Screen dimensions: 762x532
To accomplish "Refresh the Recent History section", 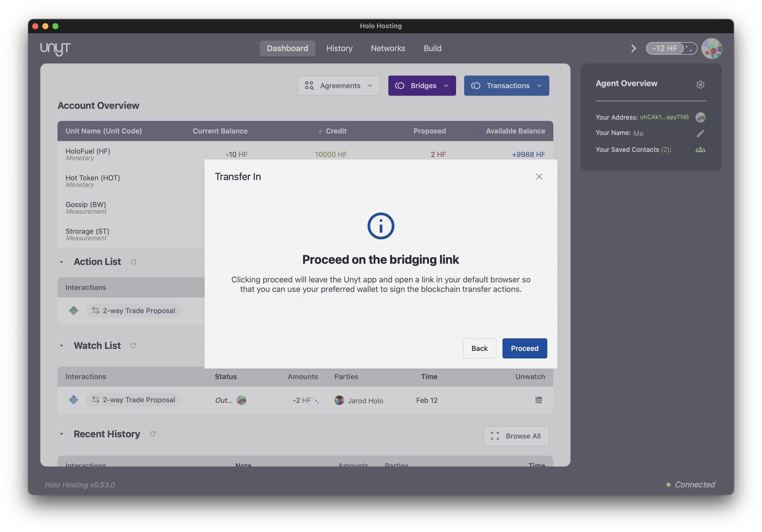I will (153, 434).
